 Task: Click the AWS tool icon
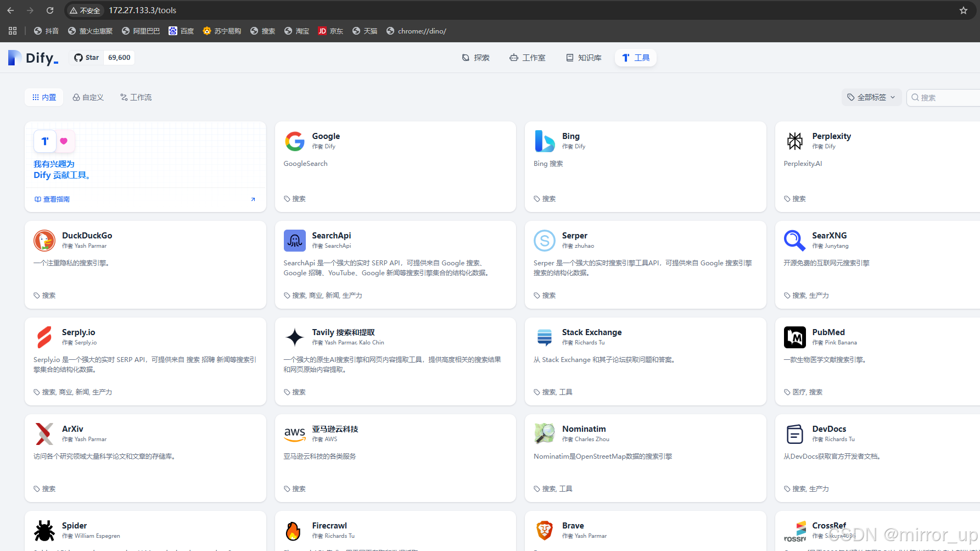tap(295, 434)
